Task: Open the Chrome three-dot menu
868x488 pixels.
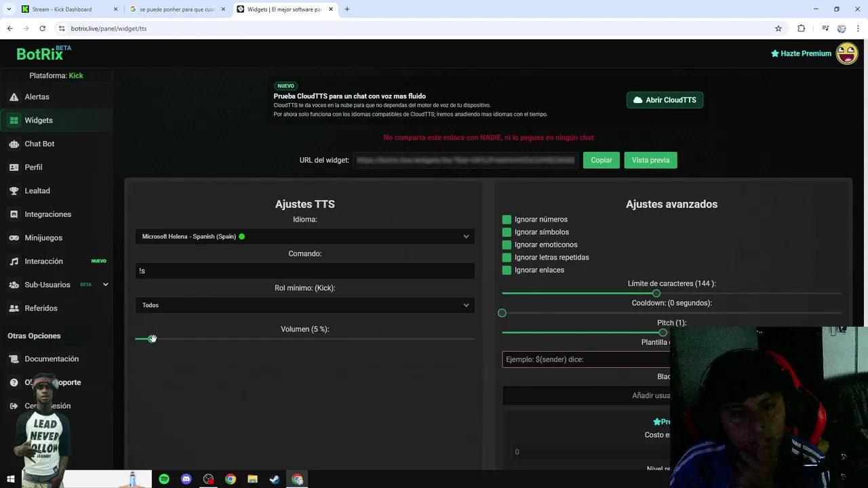Action: (859, 28)
